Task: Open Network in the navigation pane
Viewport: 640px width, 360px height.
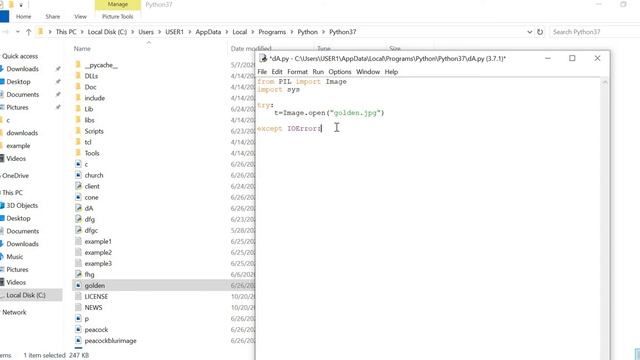Action: [x=14, y=312]
